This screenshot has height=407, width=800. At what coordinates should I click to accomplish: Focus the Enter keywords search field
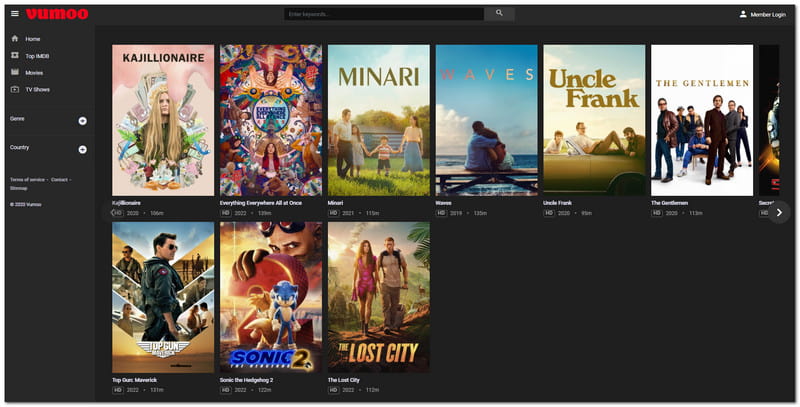[x=384, y=14]
